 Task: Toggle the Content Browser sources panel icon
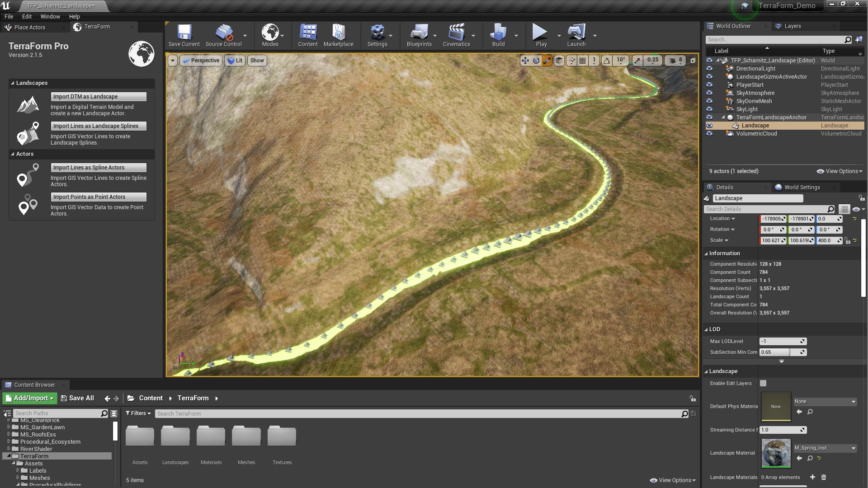click(7, 413)
